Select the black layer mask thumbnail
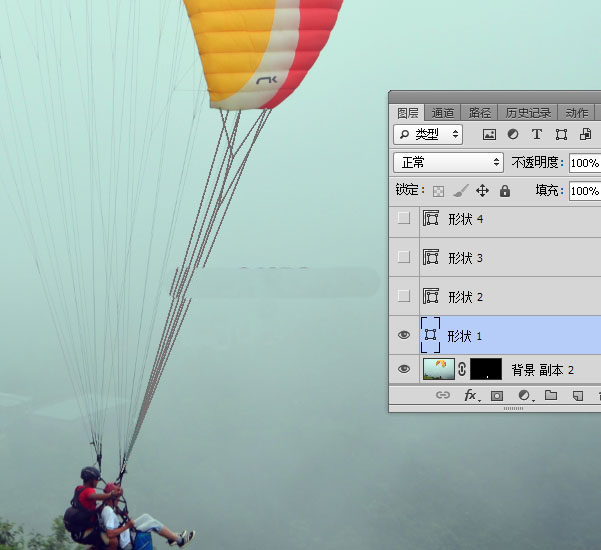 pos(485,369)
